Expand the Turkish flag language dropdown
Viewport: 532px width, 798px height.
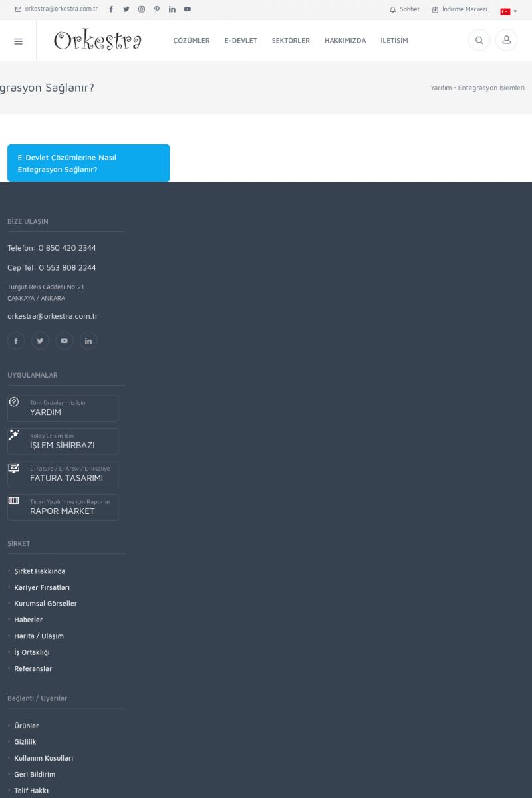click(x=508, y=11)
